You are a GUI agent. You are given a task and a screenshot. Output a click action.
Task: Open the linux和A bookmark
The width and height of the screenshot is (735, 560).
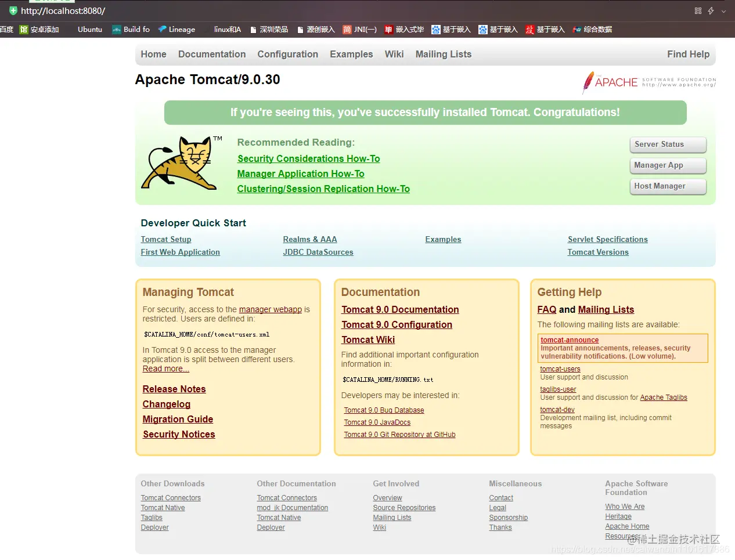(227, 29)
